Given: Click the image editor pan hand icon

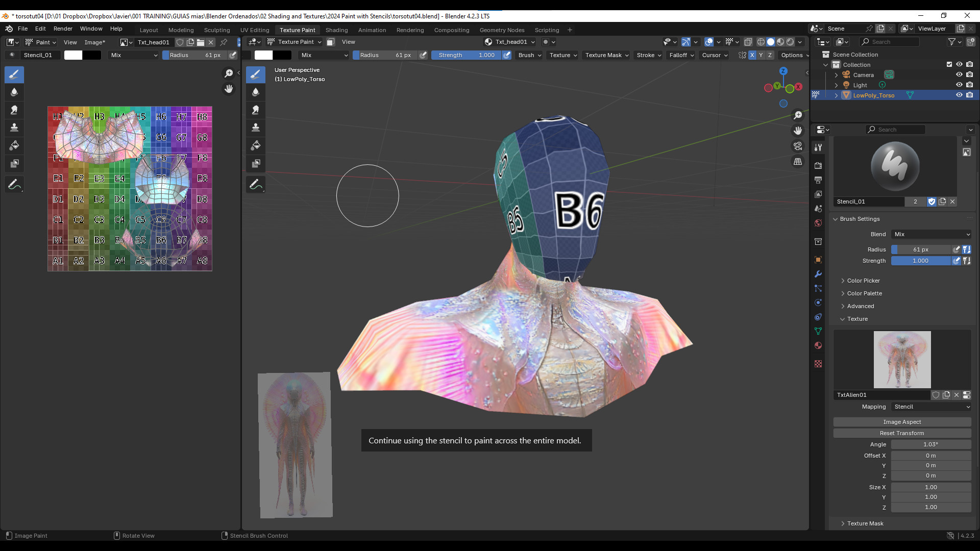Looking at the screenshot, I should (229, 89).
